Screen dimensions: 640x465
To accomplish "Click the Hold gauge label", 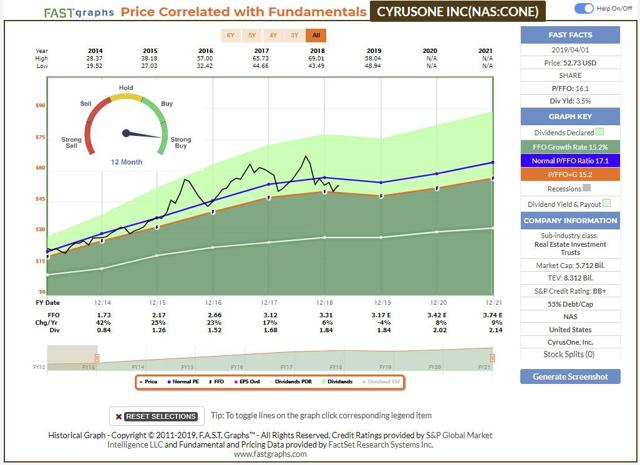I will pos(126,88).
